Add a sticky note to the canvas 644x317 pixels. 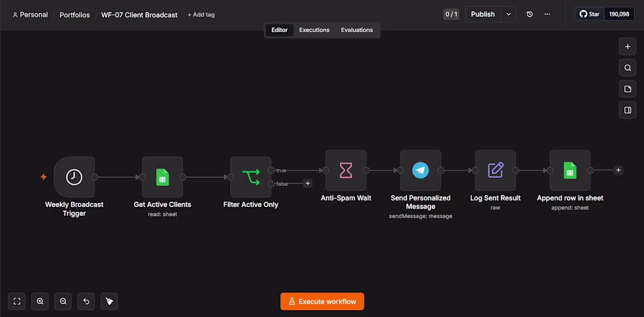click(628, 89)
